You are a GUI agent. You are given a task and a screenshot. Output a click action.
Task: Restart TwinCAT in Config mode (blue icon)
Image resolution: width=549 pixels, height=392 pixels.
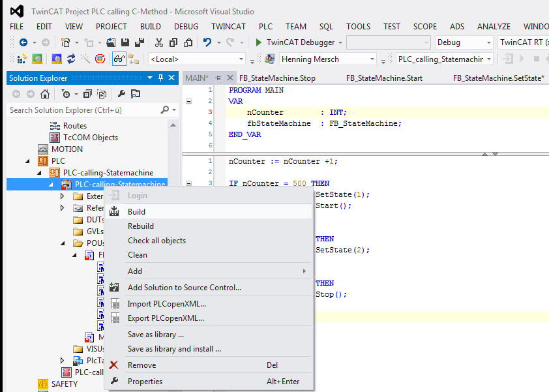click(56, 59)
